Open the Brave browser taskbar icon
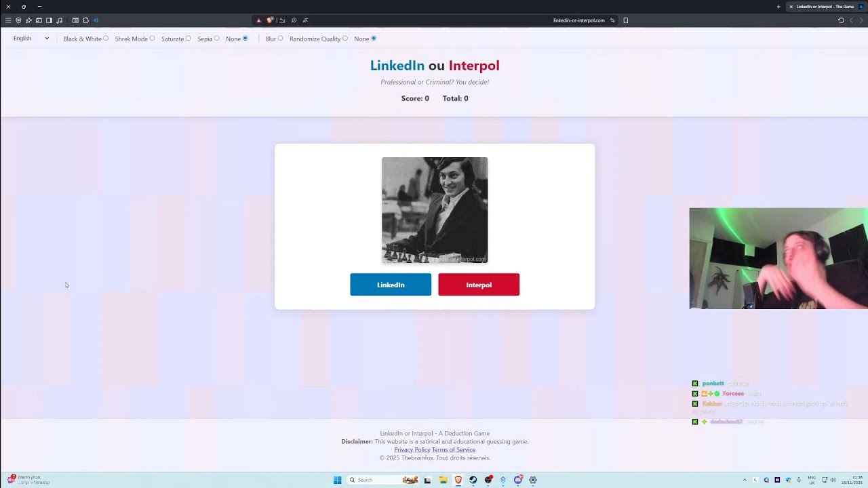The image size is (868, 488). pyautogui.click(x=458, y=480)
